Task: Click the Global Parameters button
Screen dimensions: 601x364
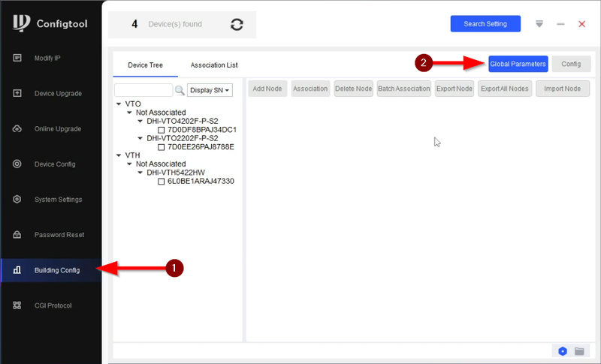Action: click(x=518, y=64)
